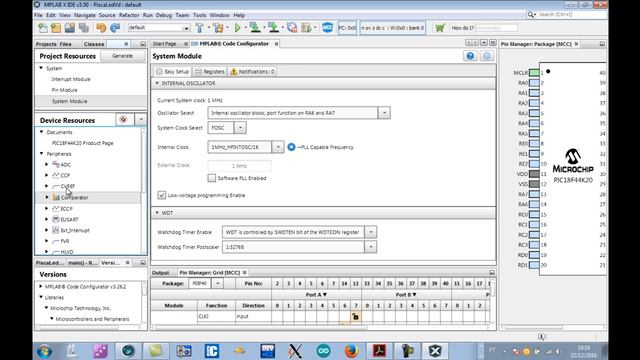Click the Generate button
The width and height of the screenshot is (640, 360).
(x=122, y=56)
